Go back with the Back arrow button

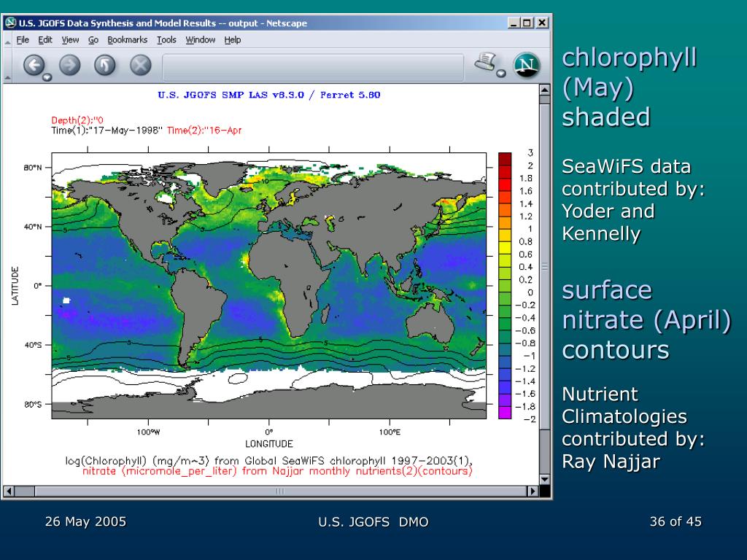(x=34, y=65)
